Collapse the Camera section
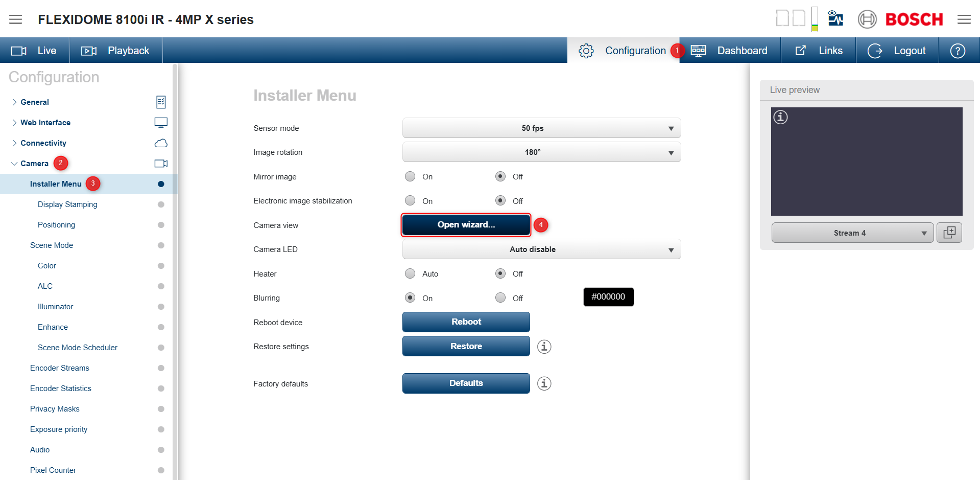 pos(14,164)
